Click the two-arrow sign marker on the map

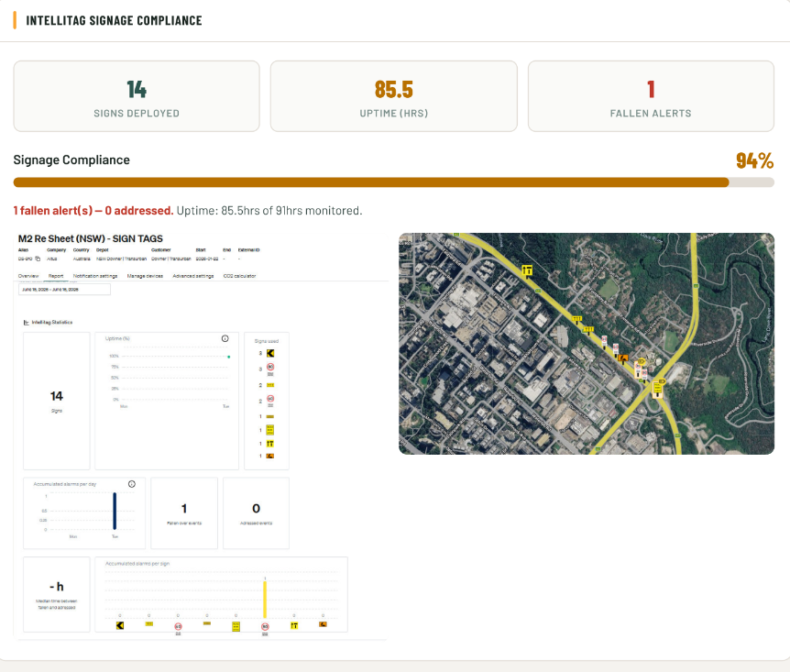[x=527, y=270]
